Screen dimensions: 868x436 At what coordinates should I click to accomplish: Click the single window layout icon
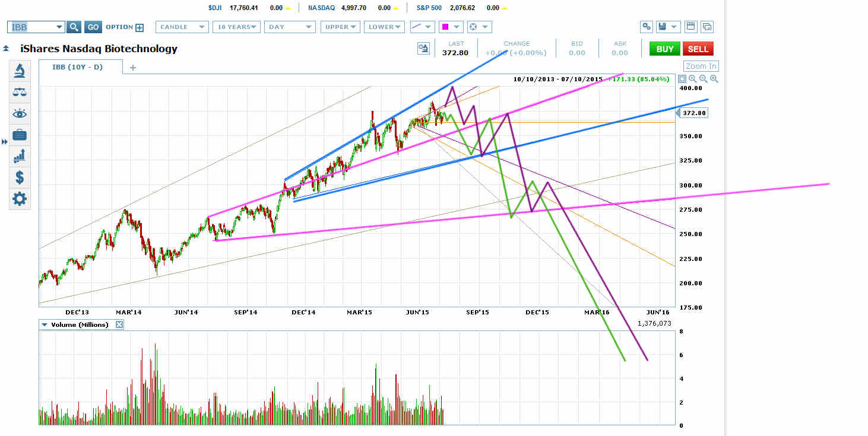point(690,27)
